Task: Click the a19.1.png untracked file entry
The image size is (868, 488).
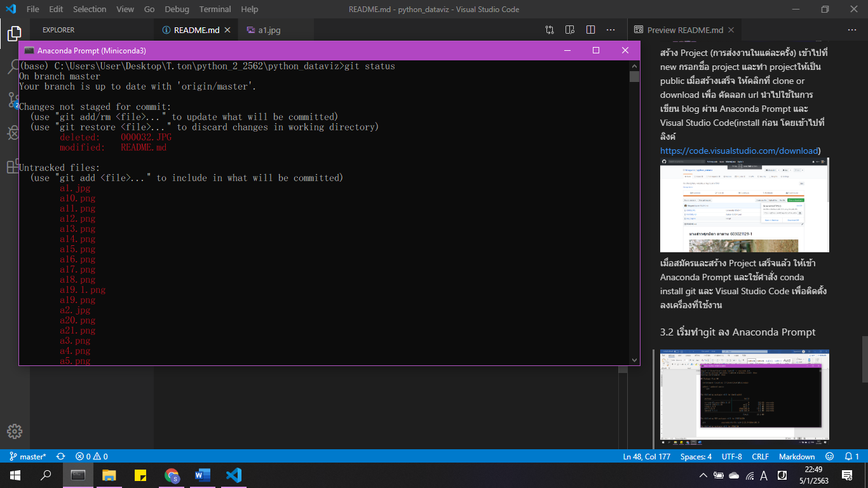Action: point(83,290)
